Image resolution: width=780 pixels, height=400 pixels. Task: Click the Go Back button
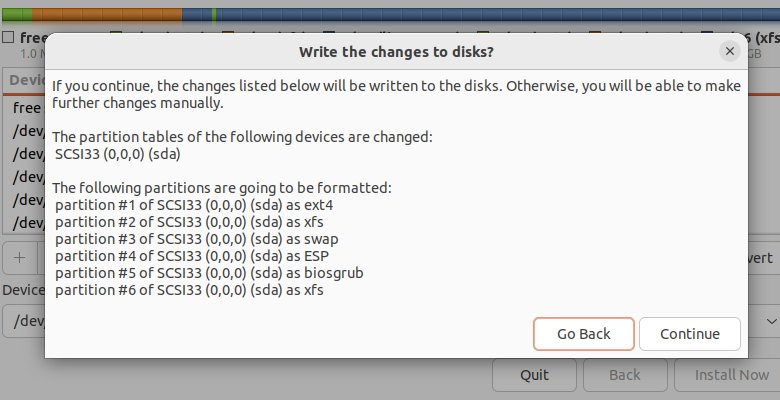584,334
